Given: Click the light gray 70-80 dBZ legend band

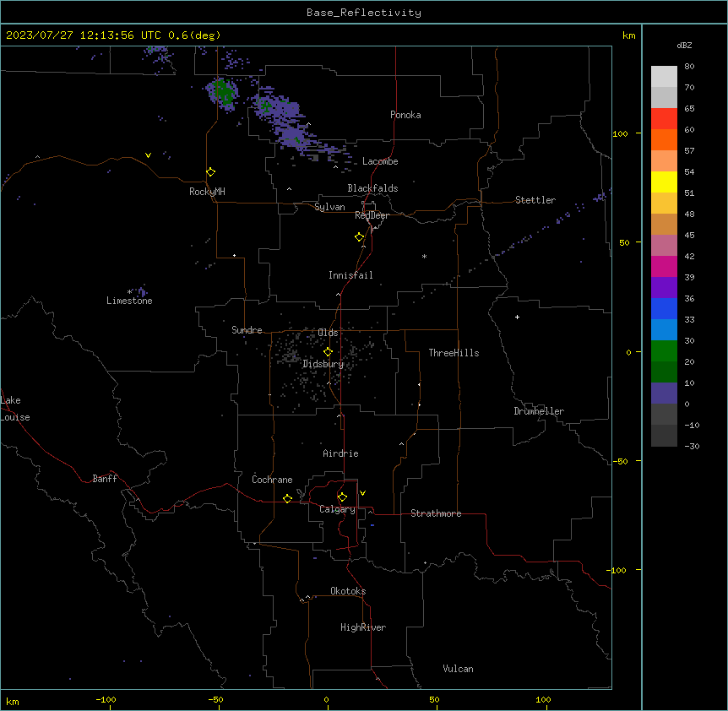Looking at the screenshot, I should pyautogui.click(x=664, y=77).
